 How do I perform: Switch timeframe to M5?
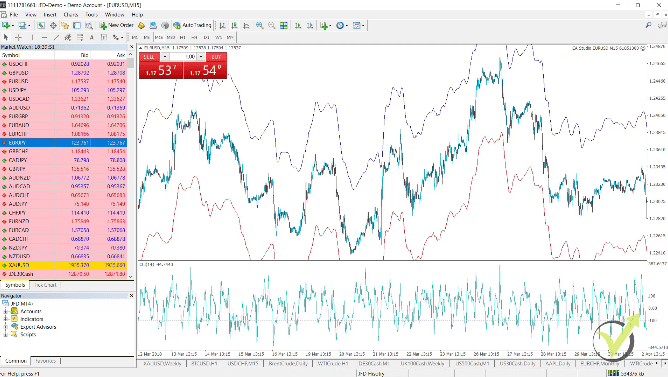(x=147, y=37)
